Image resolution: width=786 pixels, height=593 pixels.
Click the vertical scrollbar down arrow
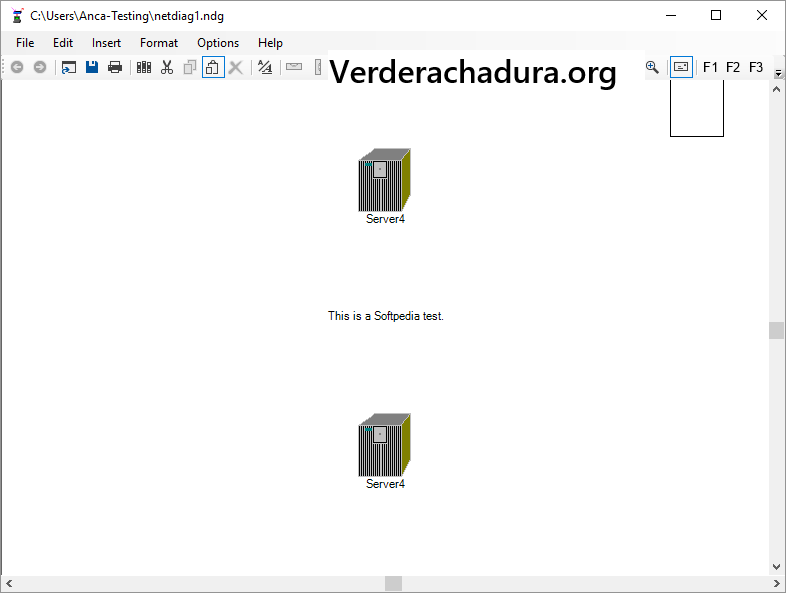(776, 567)
